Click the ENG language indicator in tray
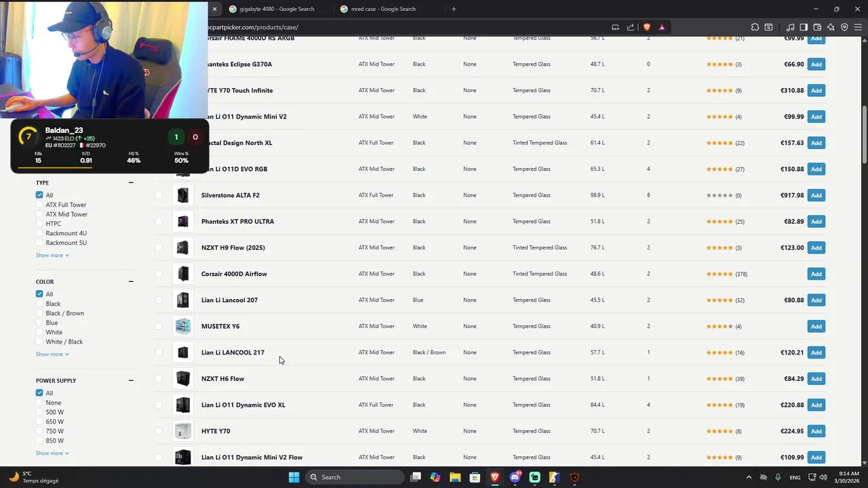 click(795, 477)
